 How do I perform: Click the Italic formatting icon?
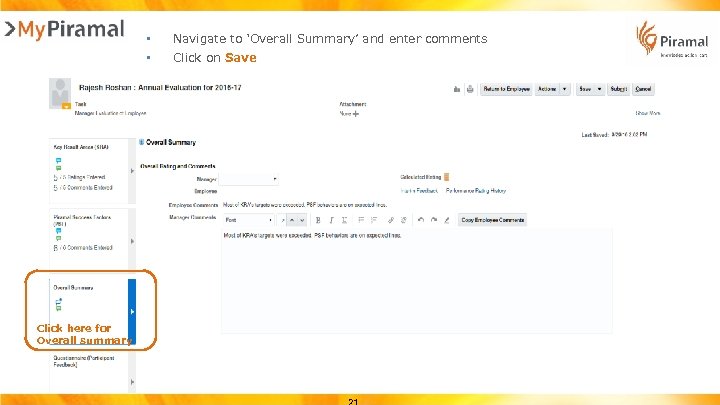pyautogui.click(x=331, y=220)
